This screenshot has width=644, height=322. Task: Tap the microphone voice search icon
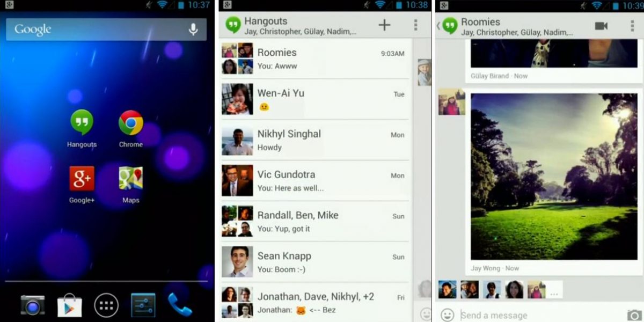coord(193,30)
